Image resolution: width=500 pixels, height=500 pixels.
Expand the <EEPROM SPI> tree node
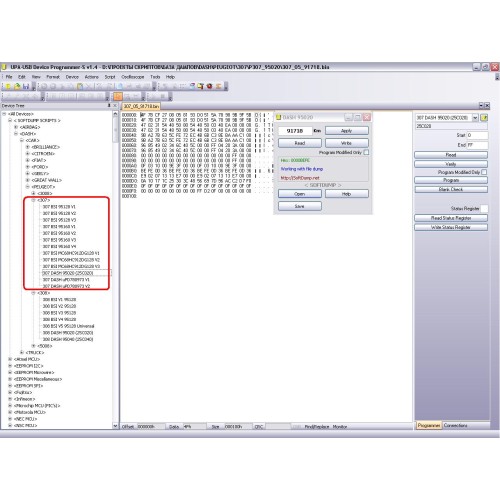(10, 386)
